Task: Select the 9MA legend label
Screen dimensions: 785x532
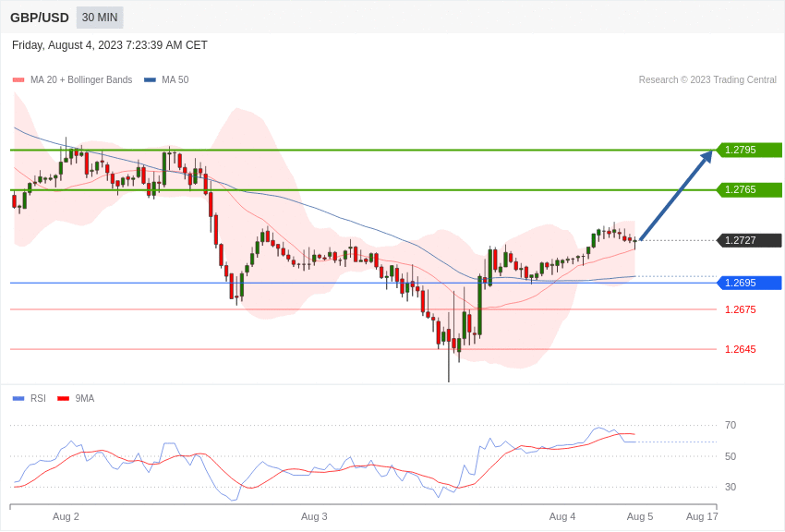Action: [85, 398]
